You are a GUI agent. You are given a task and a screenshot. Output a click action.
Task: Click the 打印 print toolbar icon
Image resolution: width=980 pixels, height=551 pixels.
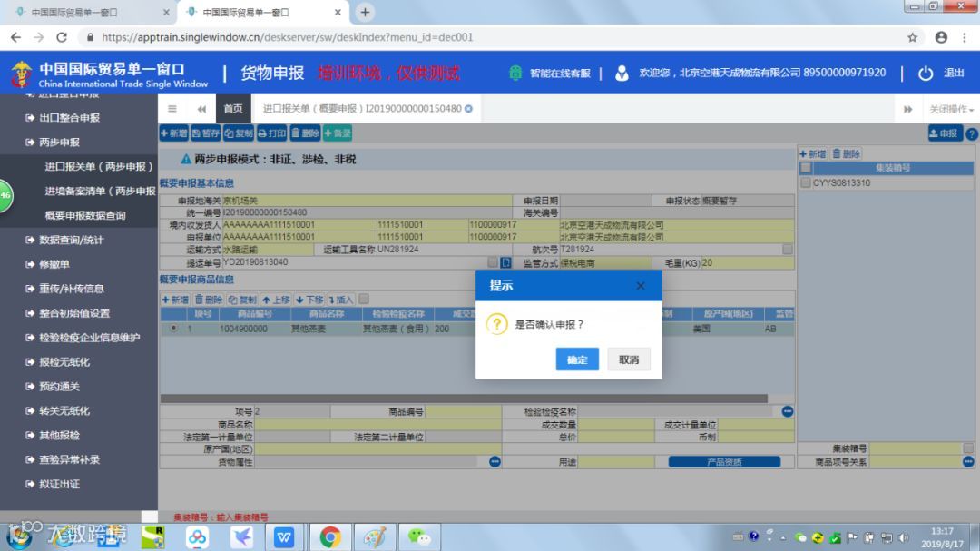[x=272, y=133]
